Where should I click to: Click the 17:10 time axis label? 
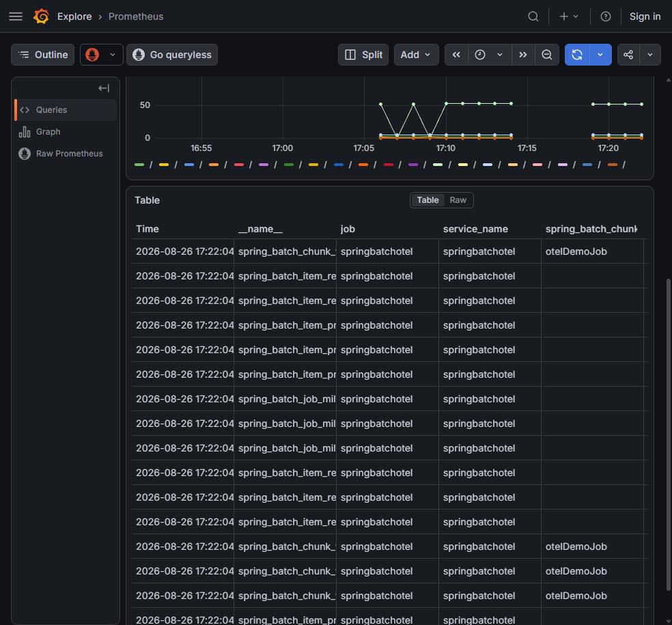point(446,148)
